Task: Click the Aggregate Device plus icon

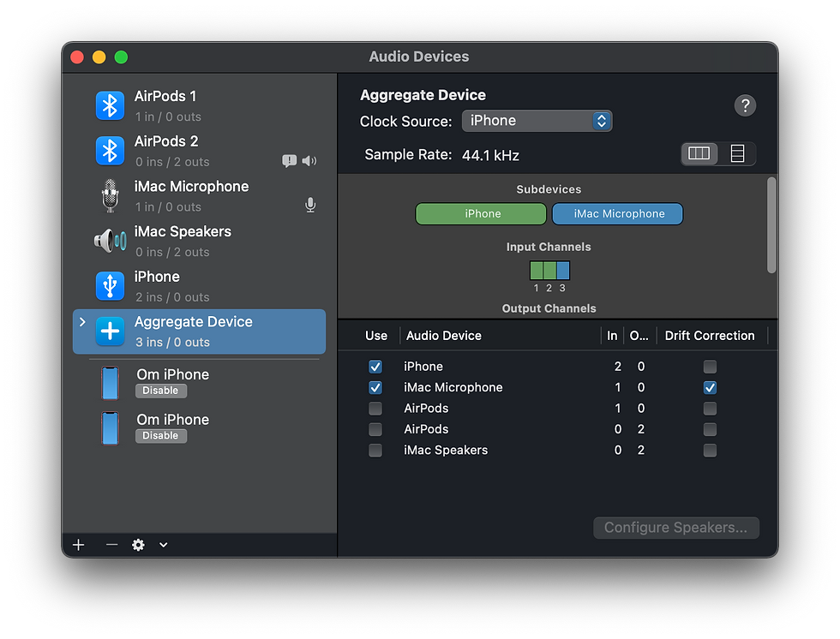Action: [110, 331]
